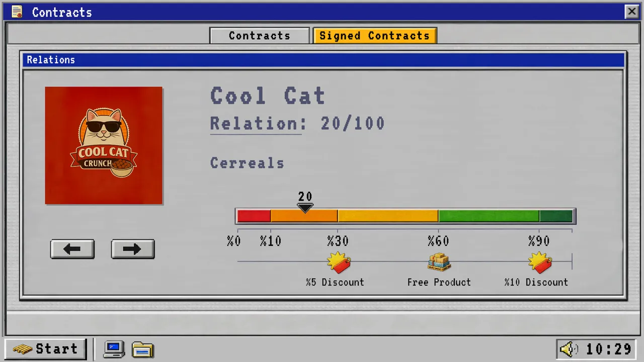Close the Contracts window

coord(631,12)
